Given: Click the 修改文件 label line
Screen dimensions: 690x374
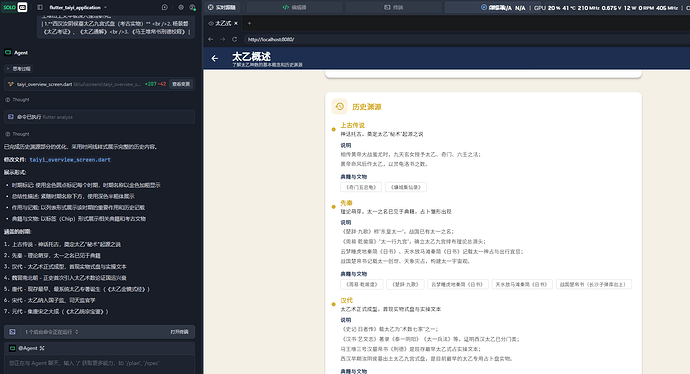Looking at the screenshot, I should [57, 160].
